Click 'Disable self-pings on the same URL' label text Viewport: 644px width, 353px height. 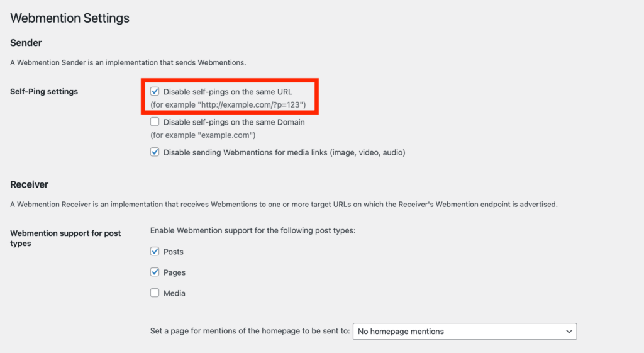(228, 92)
